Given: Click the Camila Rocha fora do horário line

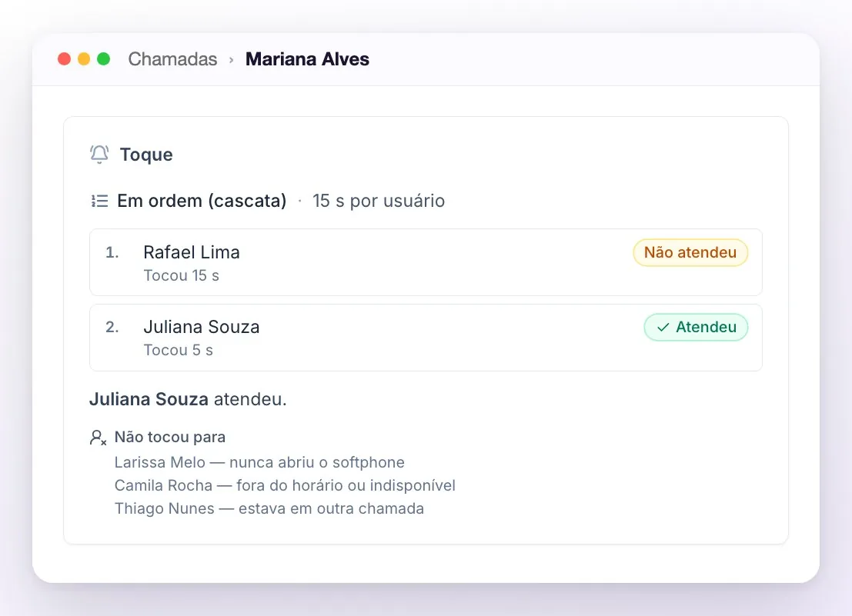Looking at the screenshot, I should [x=285, y=485].
